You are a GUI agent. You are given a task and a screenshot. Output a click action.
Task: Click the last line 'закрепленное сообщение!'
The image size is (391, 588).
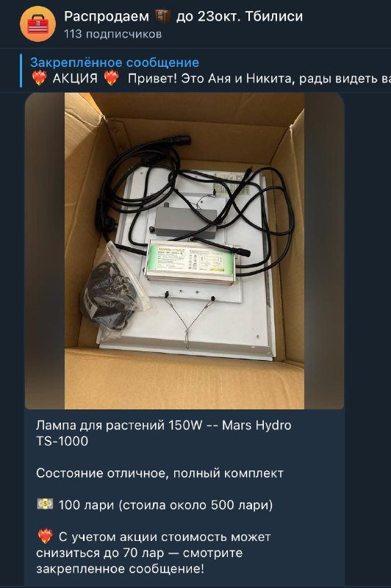[x=120, y=569]
